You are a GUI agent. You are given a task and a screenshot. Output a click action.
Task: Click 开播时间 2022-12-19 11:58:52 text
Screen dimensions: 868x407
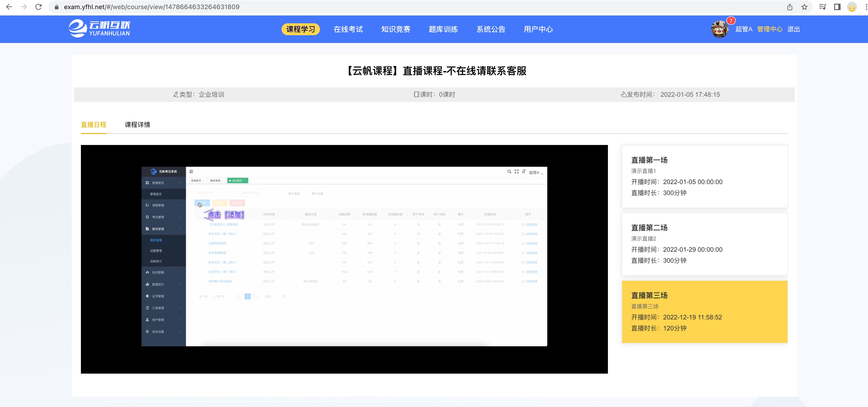pos(677,317)
